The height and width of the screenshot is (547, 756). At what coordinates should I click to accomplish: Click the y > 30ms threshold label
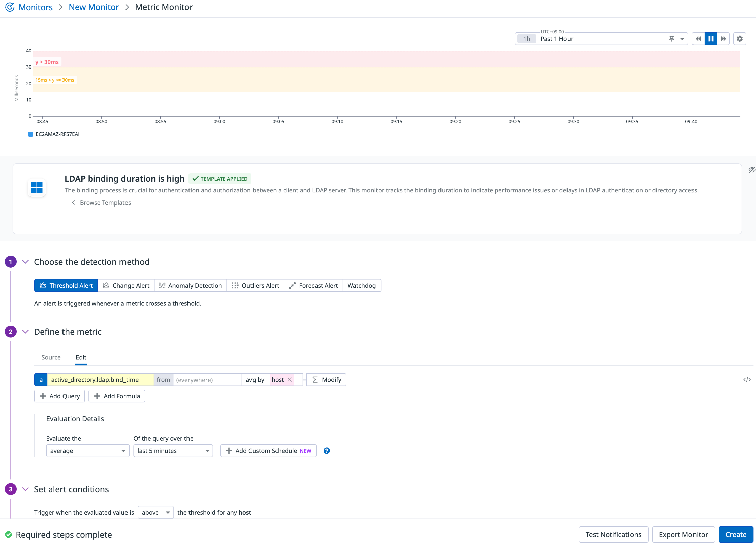pyautogui.click(x=47, y=62)
